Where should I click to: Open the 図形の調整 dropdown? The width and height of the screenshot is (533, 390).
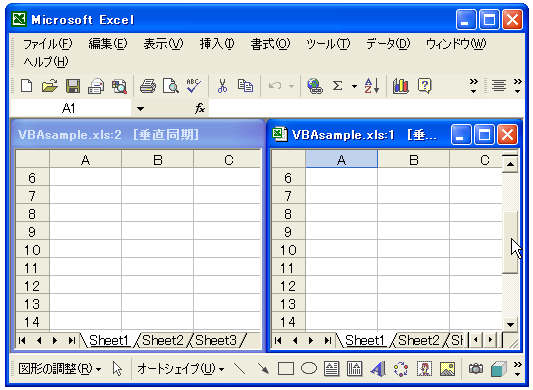point(59,369)
